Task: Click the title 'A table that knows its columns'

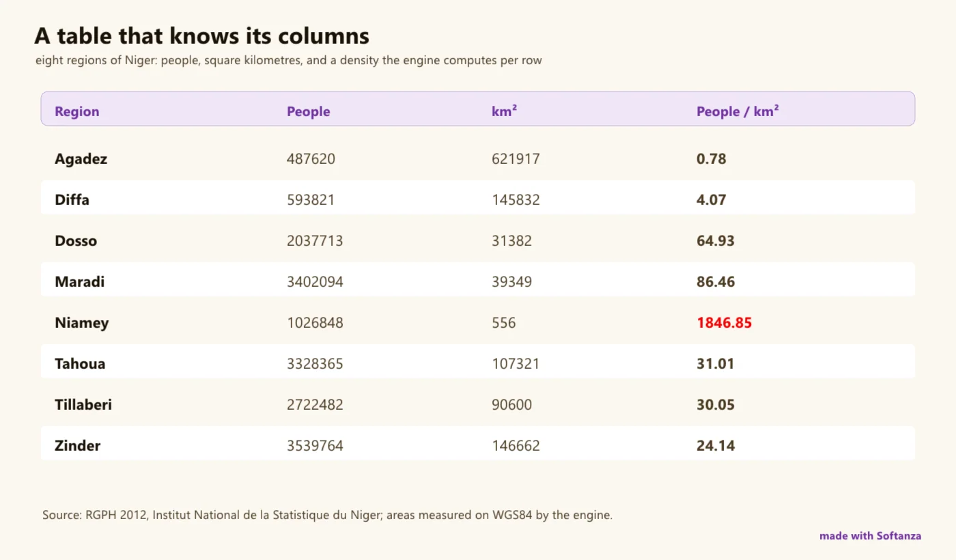Action: tap(202, 36)
